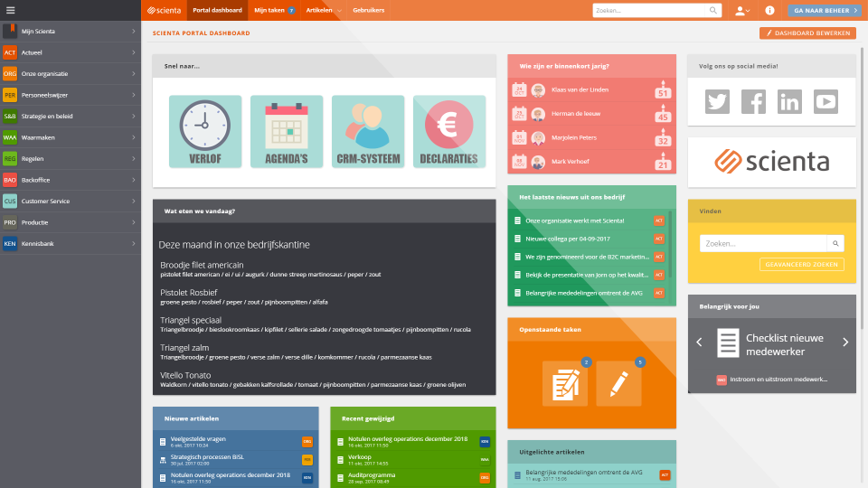868x488 pixels.
Task: Click the header Zoeken search field
Action: (650, 10)
